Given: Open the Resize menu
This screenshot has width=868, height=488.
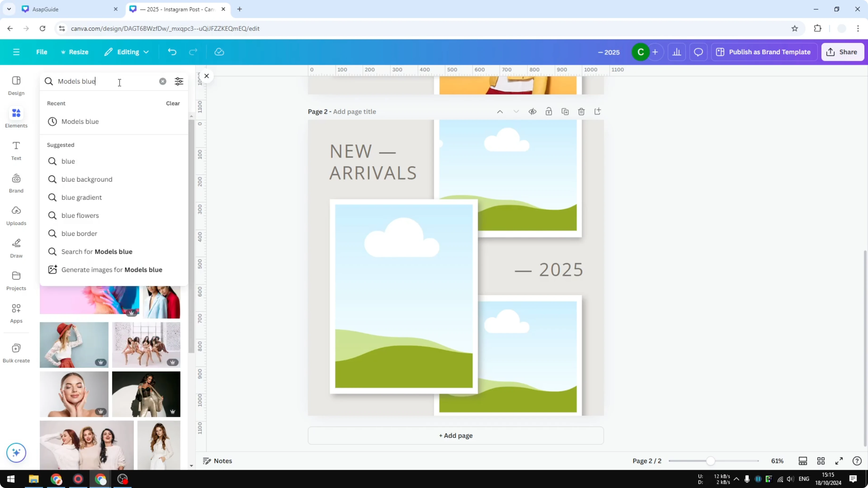Looking at the screenshot, I should click(x=75, y=52).
